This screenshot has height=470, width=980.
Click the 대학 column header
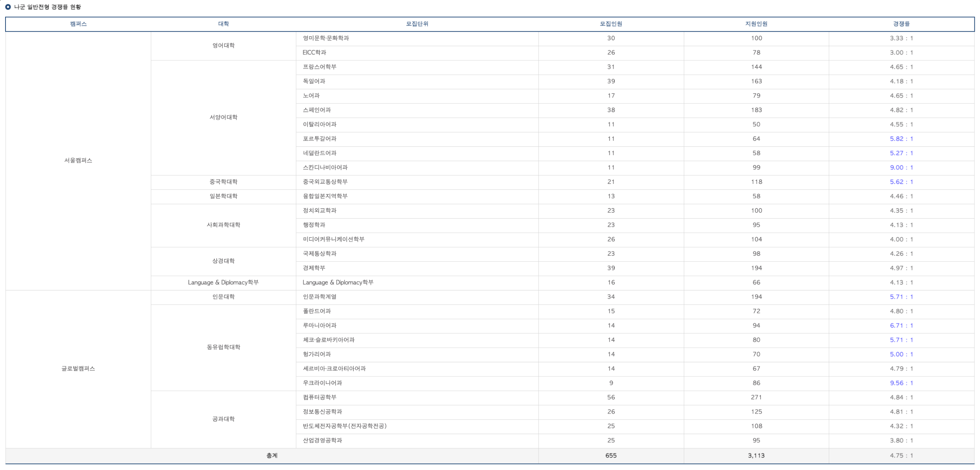click(223, 24)
